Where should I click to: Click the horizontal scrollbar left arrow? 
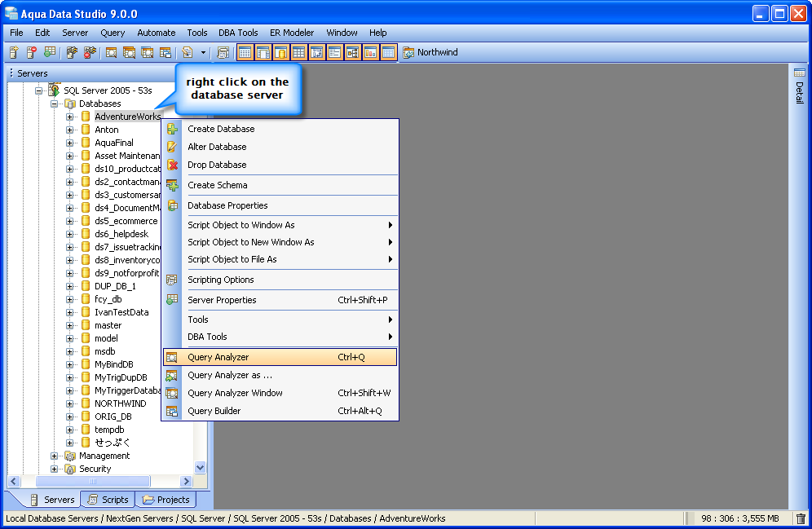pyautogui.click(x=14, y=482)
